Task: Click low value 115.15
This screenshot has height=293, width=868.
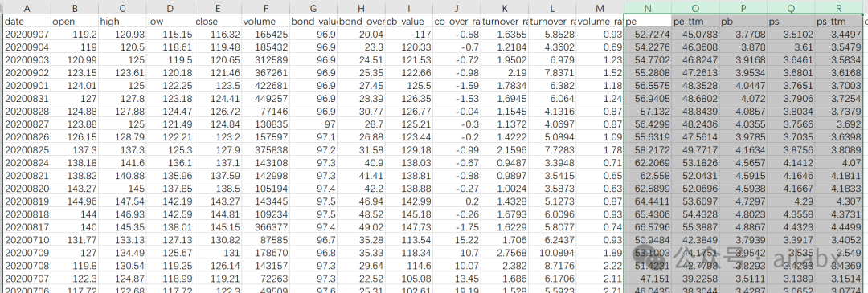Action: (x=170, y=35)
